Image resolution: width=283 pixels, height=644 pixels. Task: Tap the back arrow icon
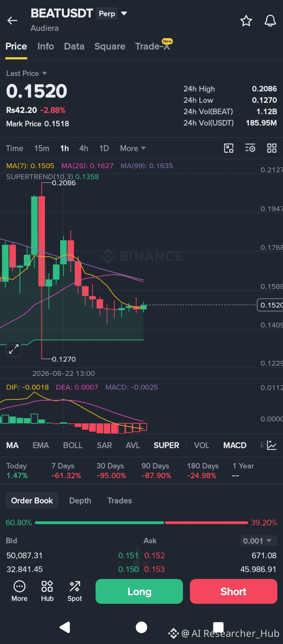[x=13, y=21]
